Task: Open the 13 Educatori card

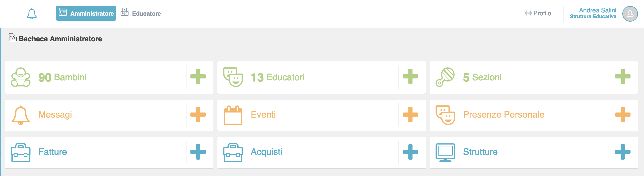Action: coord(308,77)
